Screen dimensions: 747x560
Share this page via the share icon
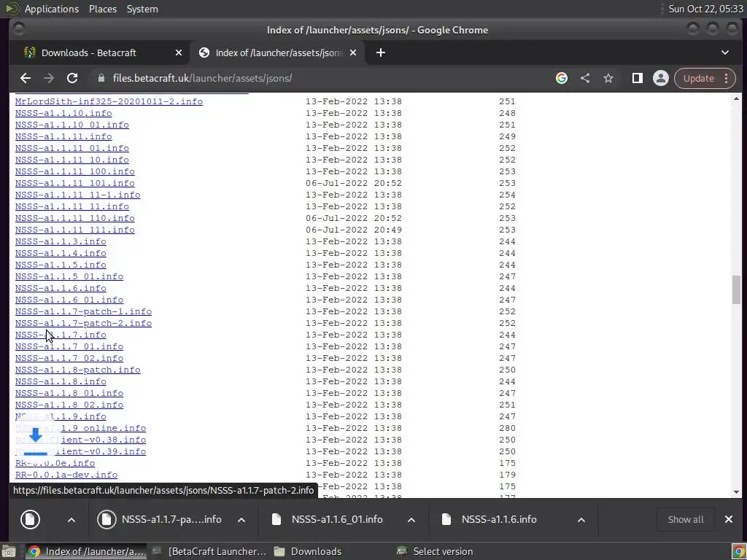[x=585, y=78]
